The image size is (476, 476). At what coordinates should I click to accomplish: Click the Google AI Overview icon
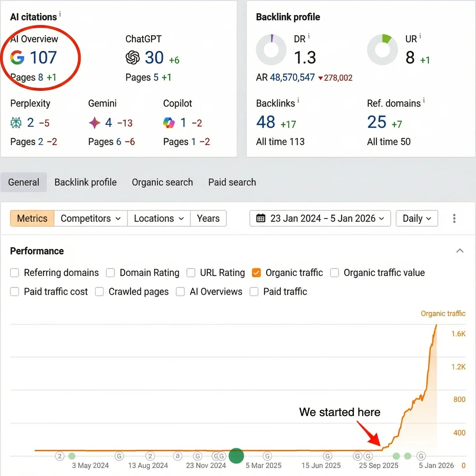point(17,58)
